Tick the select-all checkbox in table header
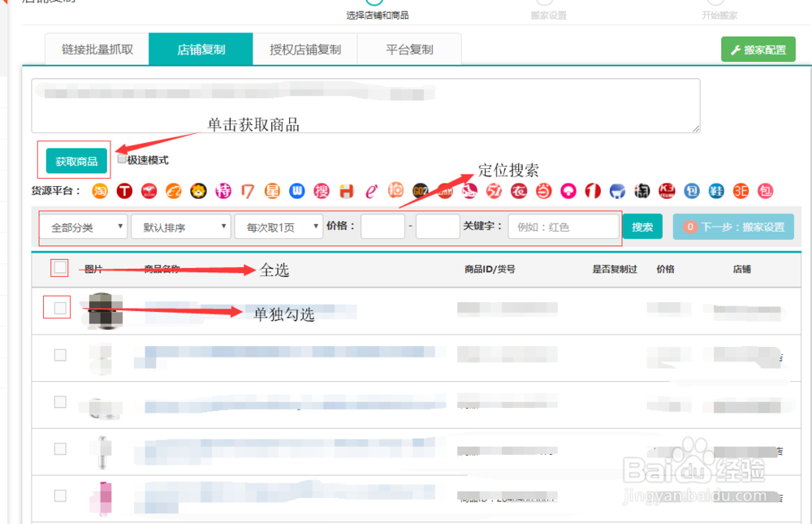 tap(60, 267)
